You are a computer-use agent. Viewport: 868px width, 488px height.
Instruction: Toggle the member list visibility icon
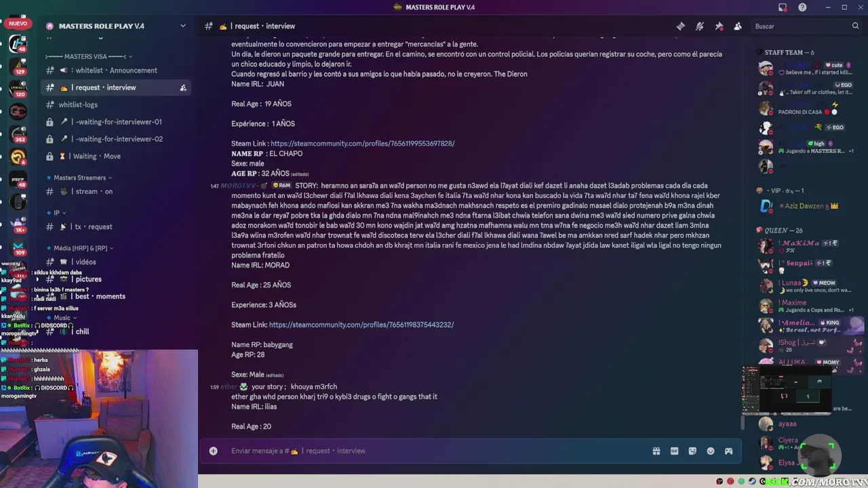click(x=738, y=26)
